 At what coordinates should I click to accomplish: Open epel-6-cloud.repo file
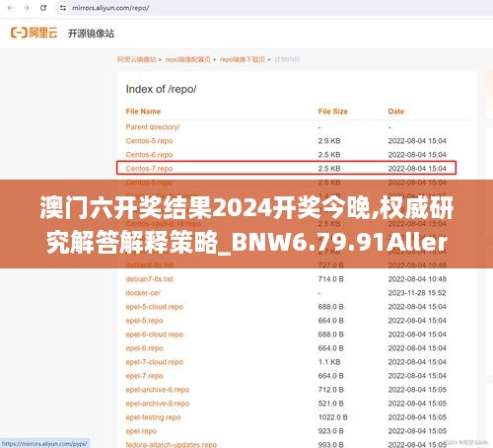[154, 335]
